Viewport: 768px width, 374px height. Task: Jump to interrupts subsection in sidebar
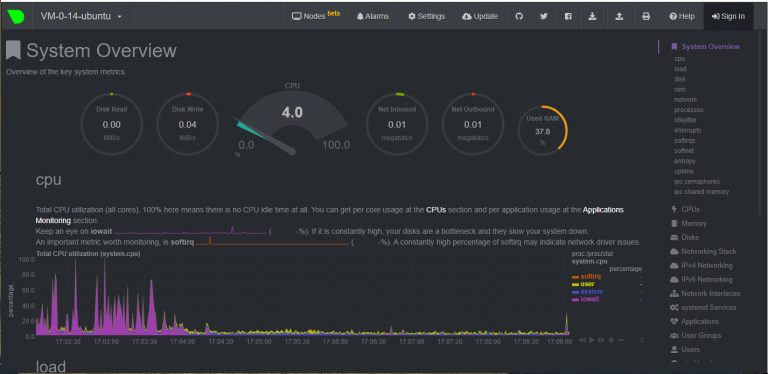pos(687,130)
